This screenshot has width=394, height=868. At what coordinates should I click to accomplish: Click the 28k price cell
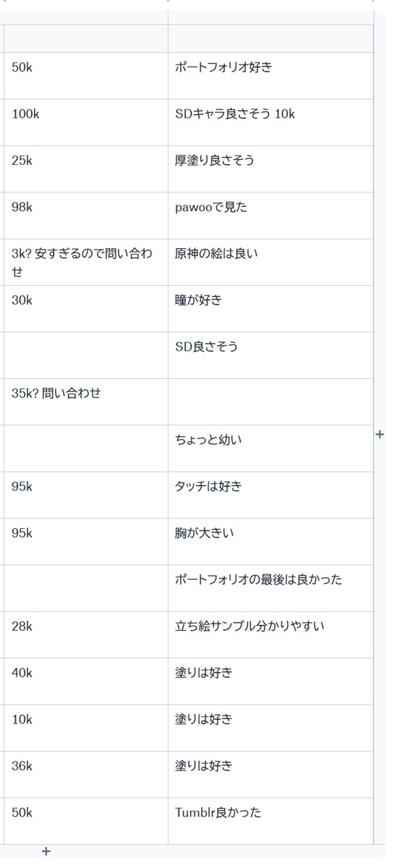pos(86,635)
